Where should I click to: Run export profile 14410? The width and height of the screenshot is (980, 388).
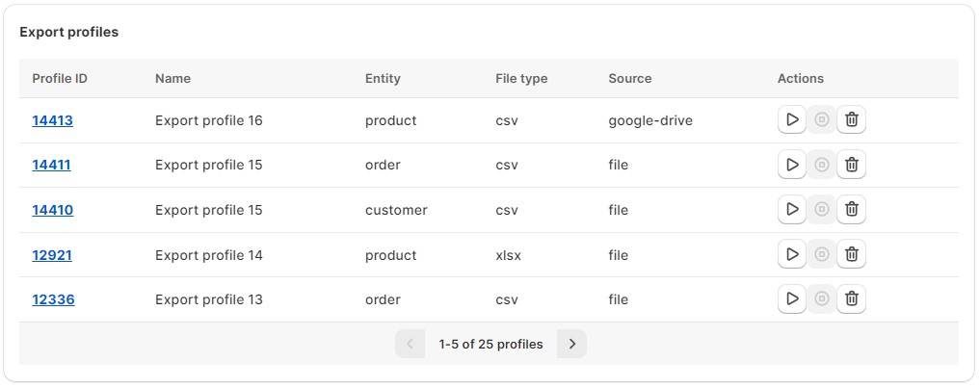(x=792, y=209)
